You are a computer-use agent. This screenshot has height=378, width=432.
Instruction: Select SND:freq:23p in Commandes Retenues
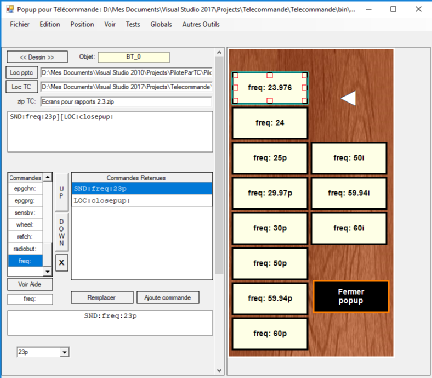[x=142, y=189]
